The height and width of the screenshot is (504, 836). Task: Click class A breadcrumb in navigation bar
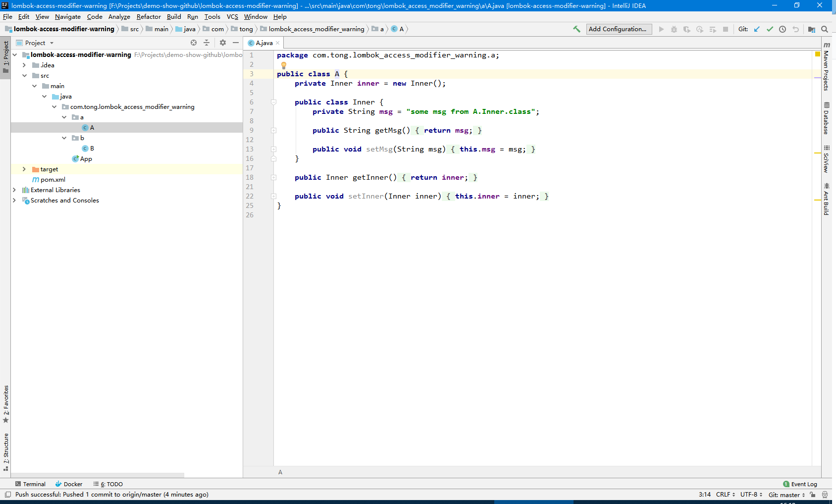tap(398, 29)
